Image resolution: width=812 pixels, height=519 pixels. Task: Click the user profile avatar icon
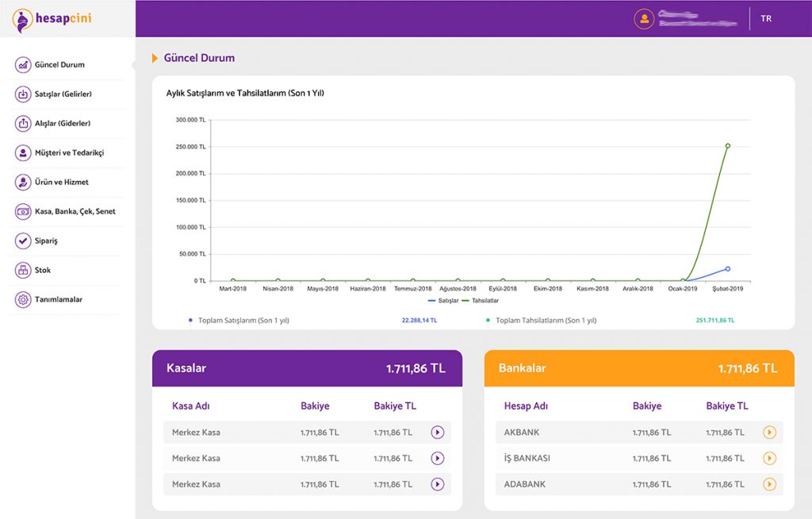tap(644, 19)
